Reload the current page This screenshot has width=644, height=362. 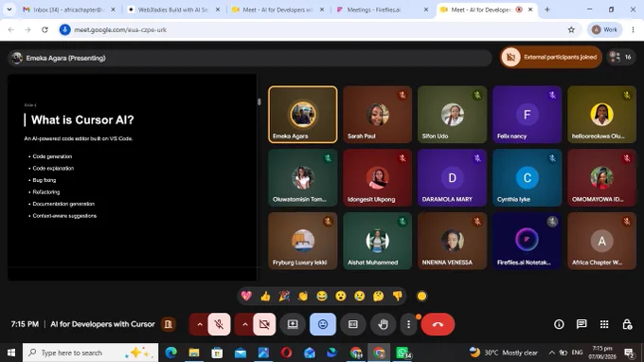pos(45,29)
